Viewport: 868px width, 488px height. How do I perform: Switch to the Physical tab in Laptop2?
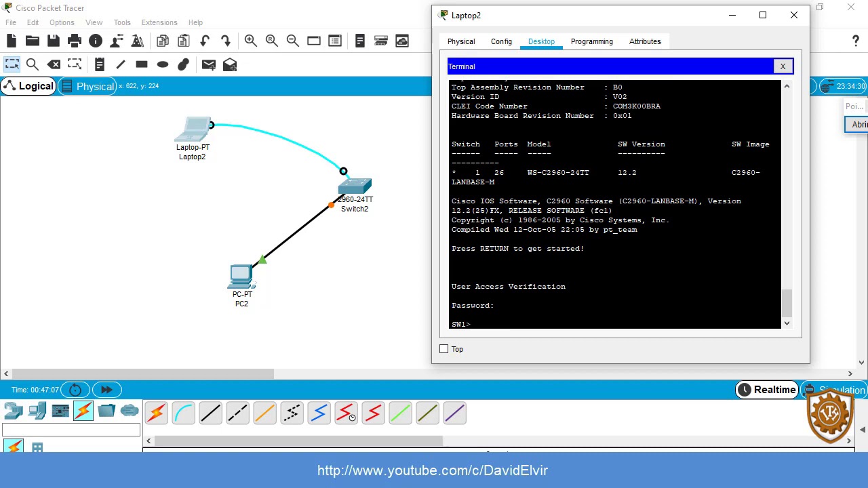(x=461, y=41)
